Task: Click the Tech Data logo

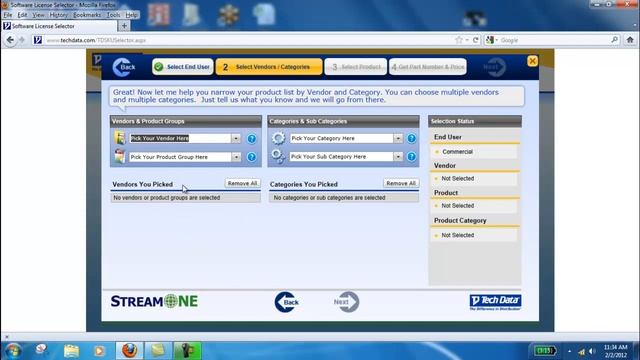Action: click(495, 302)
